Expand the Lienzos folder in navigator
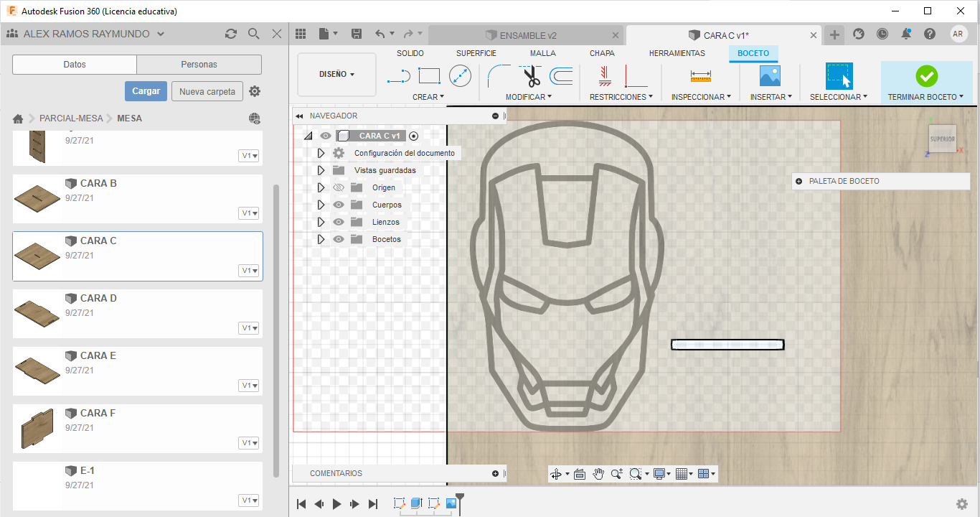 pyautogui.click(x=321, y=222)
